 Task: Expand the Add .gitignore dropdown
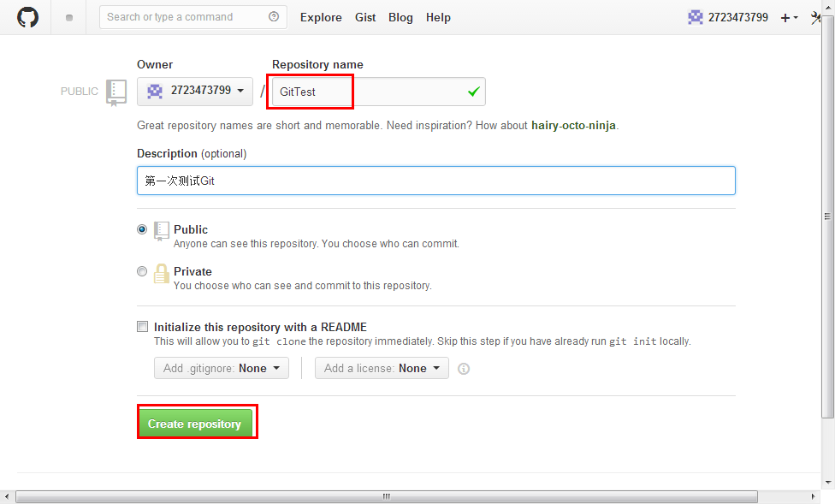222,368
